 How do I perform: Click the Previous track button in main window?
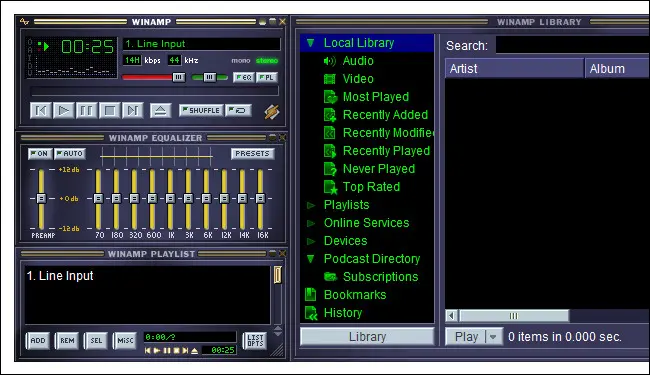point(41,111)
